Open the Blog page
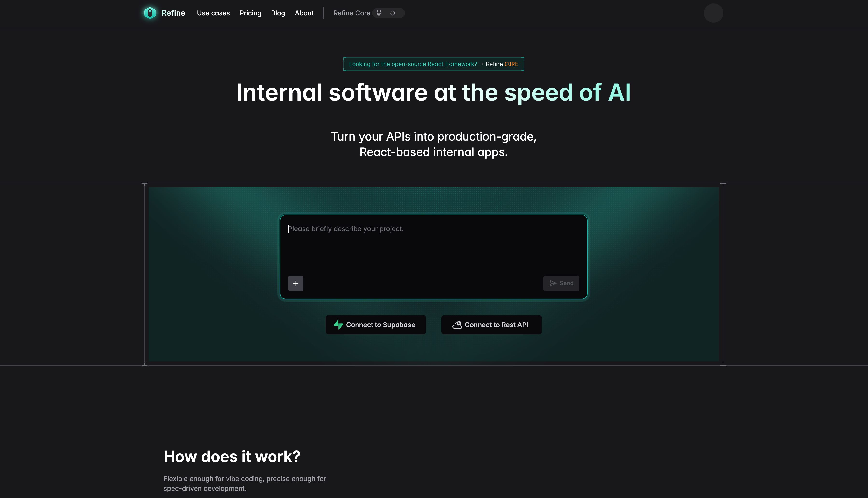 (278, 13)
